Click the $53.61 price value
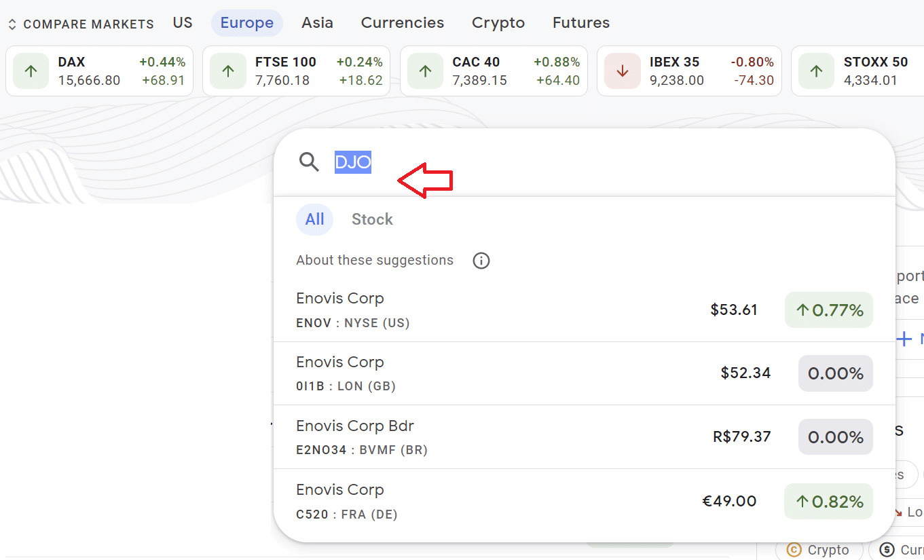 (x=734, y=310)
